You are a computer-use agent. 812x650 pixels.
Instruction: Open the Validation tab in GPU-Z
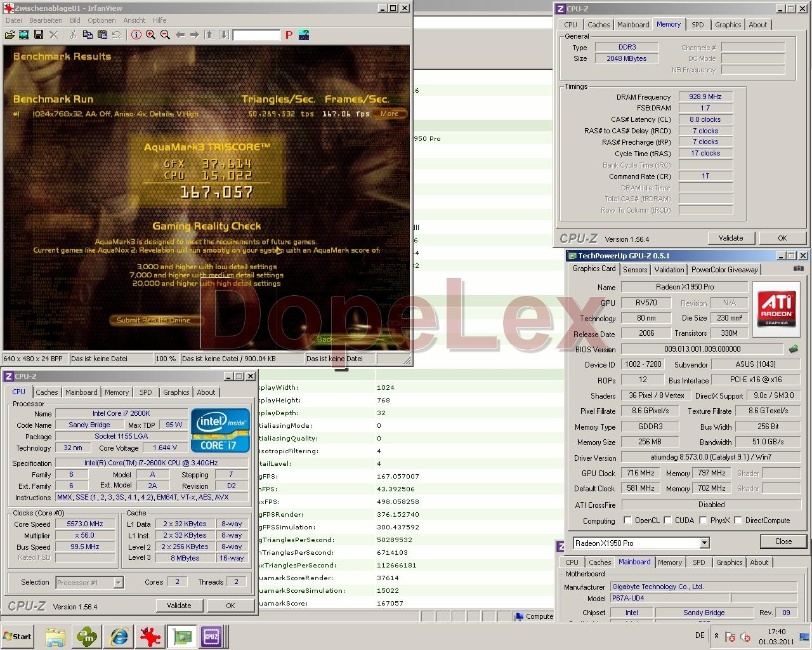(669, 269)
